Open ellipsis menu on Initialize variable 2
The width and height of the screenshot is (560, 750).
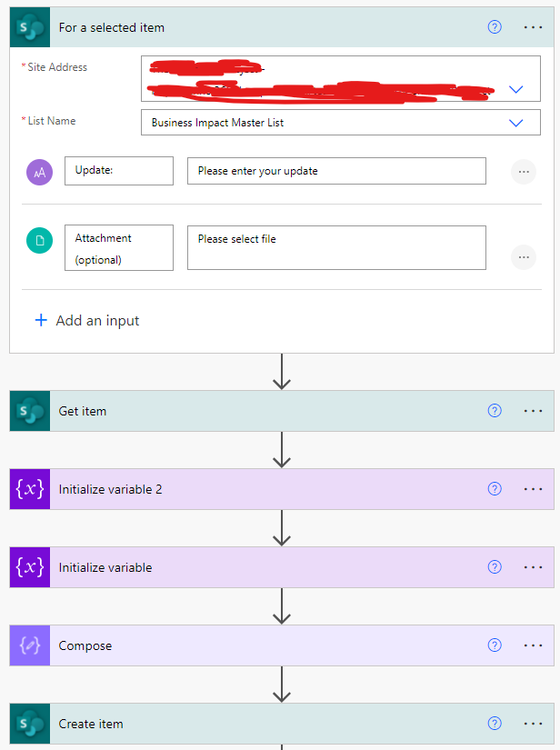click(x=534, y=489)
